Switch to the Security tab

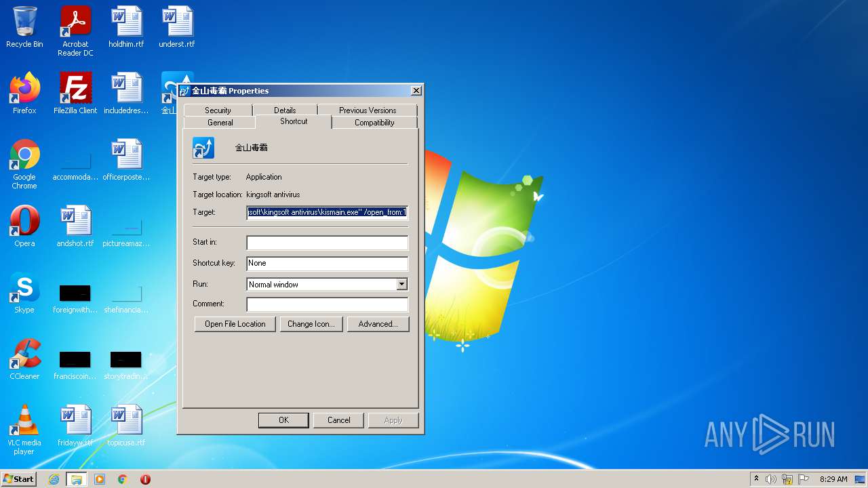click(x=218, y=110)
